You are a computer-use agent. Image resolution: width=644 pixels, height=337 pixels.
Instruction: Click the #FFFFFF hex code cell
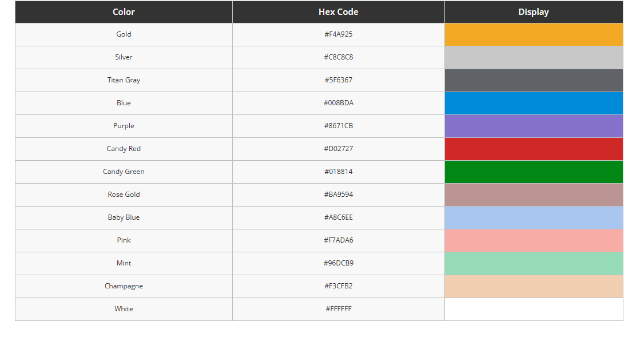point(339,309)
